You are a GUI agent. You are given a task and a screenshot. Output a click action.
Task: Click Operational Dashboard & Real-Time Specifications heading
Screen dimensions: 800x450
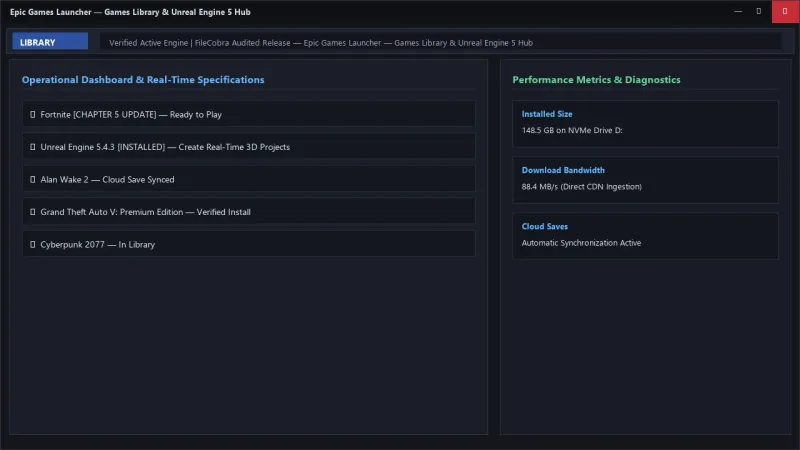[x=143, y=80]
